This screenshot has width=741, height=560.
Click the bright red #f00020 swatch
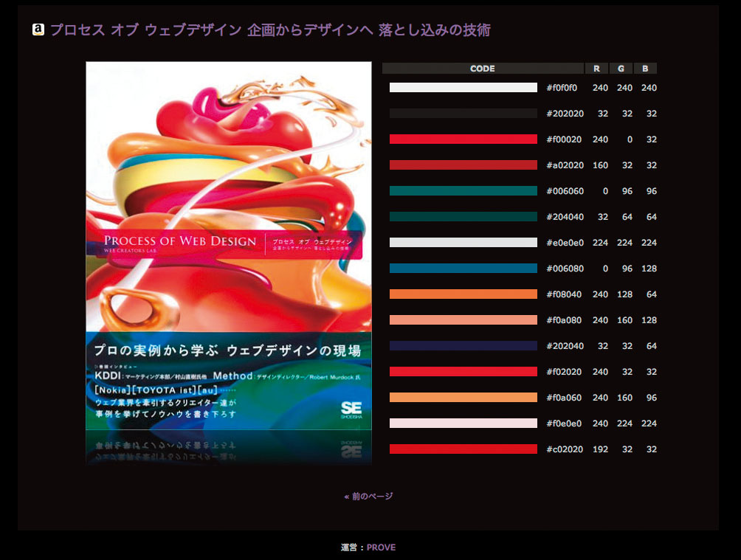(x=463, y=139)
